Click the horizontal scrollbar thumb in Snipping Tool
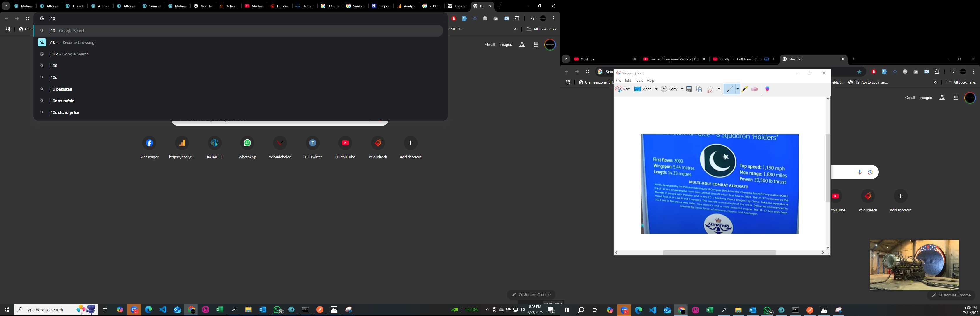Screen dimensions: 980x316 tap(719, 253)
